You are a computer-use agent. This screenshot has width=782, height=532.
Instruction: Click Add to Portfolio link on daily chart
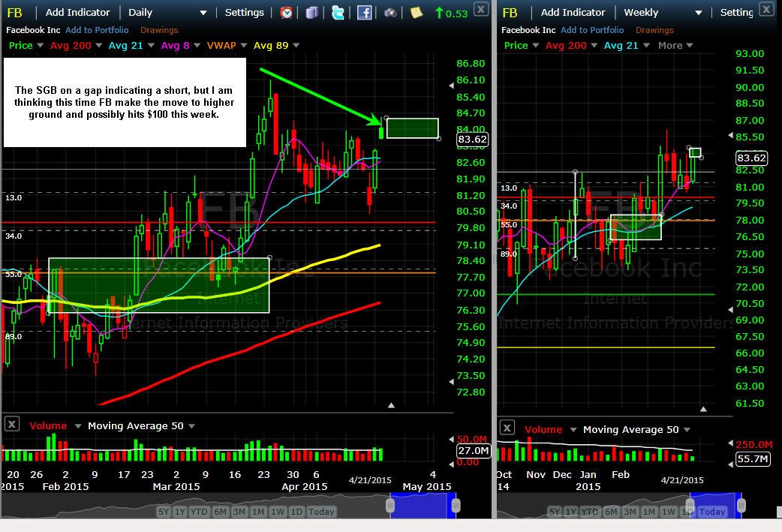[97, 30]
